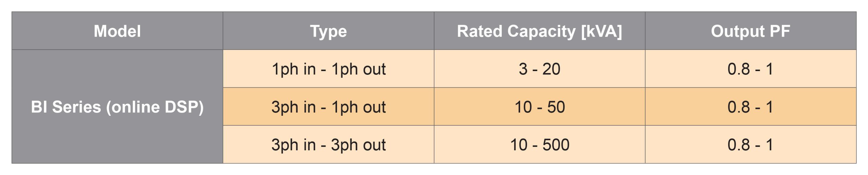Click the number 20 in the capacity column

click(551, 69)
